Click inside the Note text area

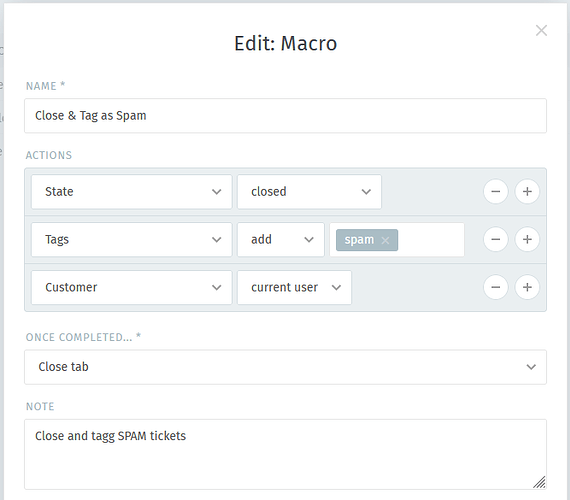point(285,454)
